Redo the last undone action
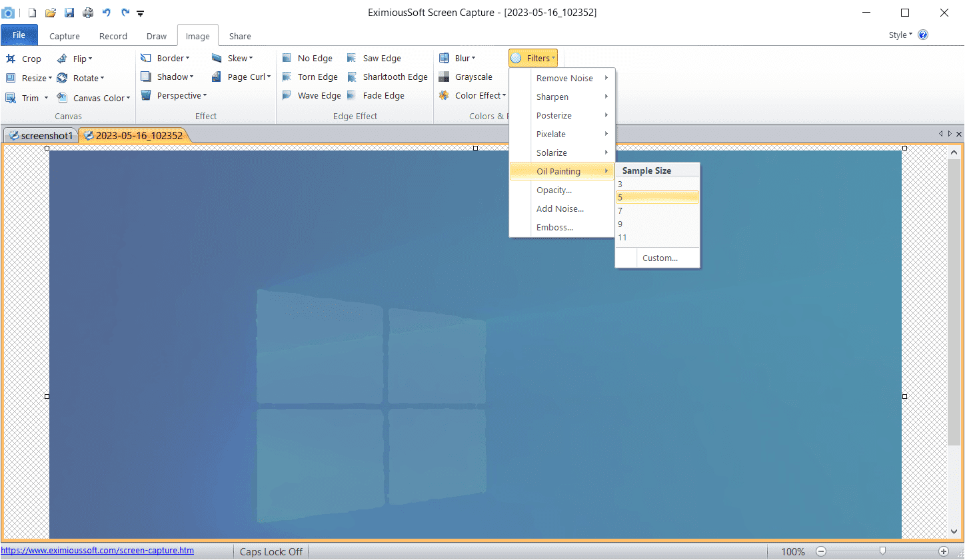Viewport: 965px width, 560px height. click(x=125, y=13)
